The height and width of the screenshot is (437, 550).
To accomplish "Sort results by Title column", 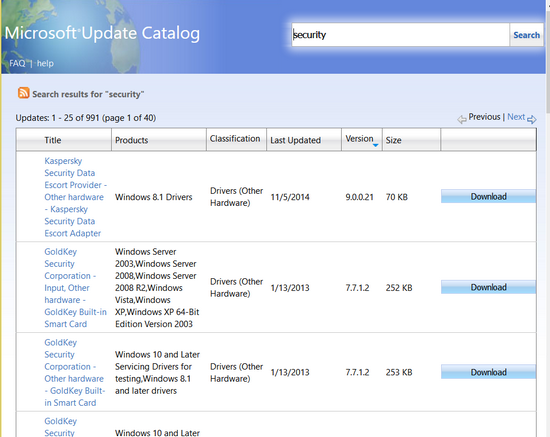I will (53, 140).
